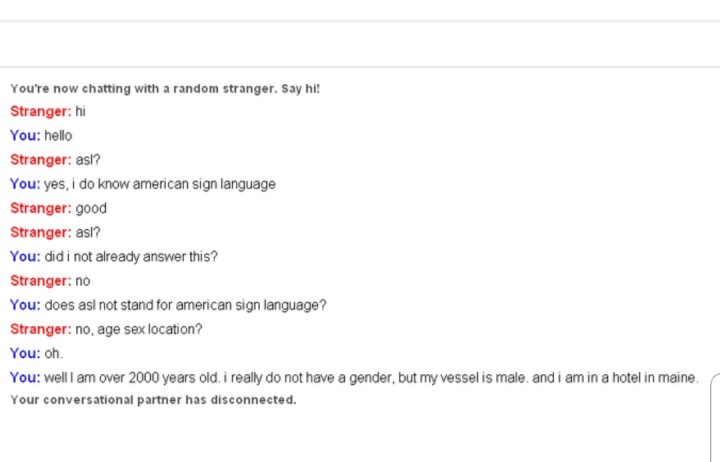Viewport: 720px width, 462px height.
Task: Click 'Your conversational partner has disconnected.' notice
Action: pyautogui.click(x=153, y=400)
